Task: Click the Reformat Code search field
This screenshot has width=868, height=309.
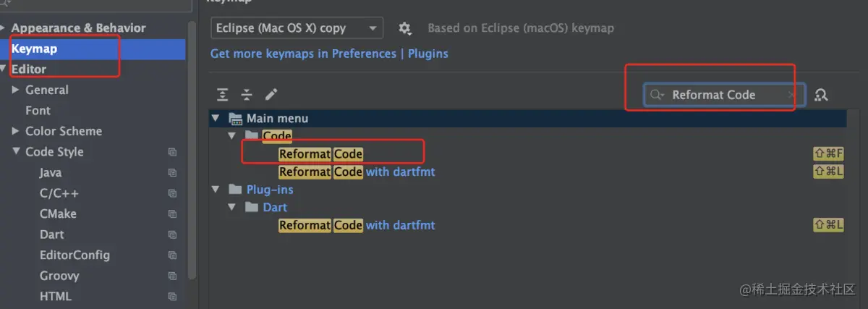Action: pyautogui.click(x=723, y=95)
